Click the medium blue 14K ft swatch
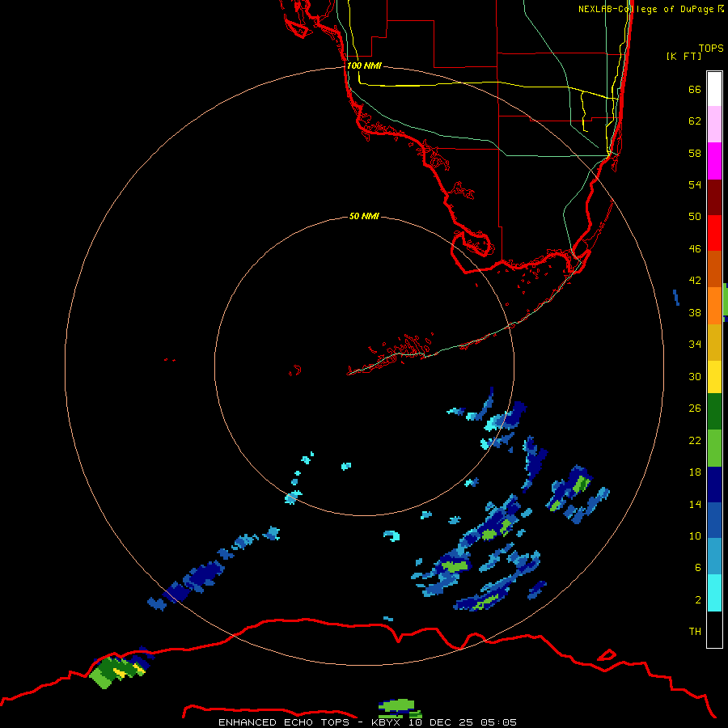The image size is (728, 728). tap(714, 520)
